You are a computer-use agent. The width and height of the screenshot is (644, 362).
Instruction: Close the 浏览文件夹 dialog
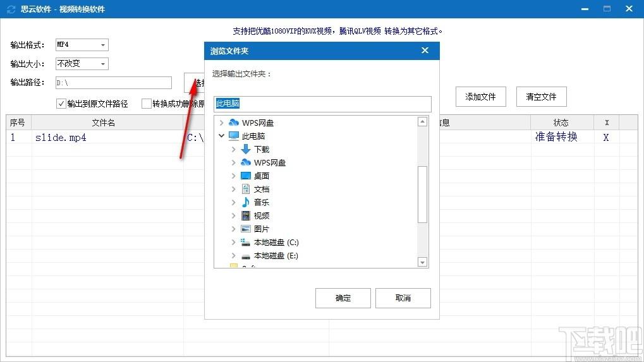(425, 50)
